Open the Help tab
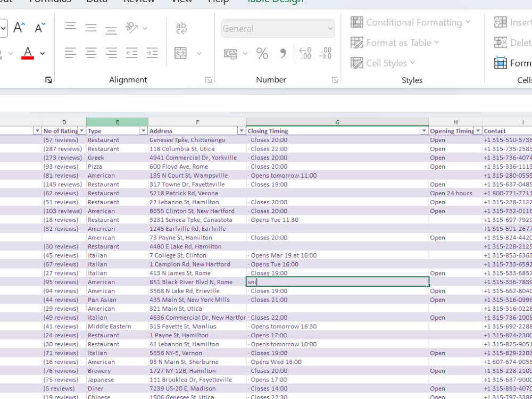Screen dimensions: 532x399 [x=219, y=2]
